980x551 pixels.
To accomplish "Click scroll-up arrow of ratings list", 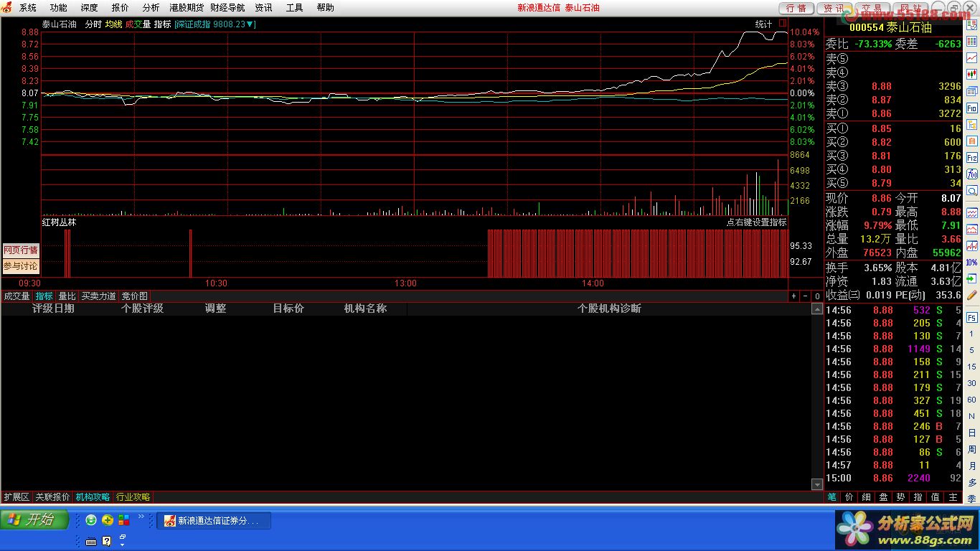I will 816,309.
